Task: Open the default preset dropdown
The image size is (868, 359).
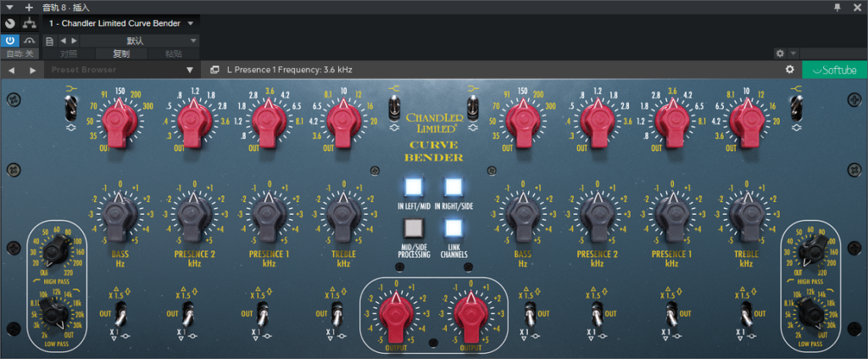Action: coord(140,41)
